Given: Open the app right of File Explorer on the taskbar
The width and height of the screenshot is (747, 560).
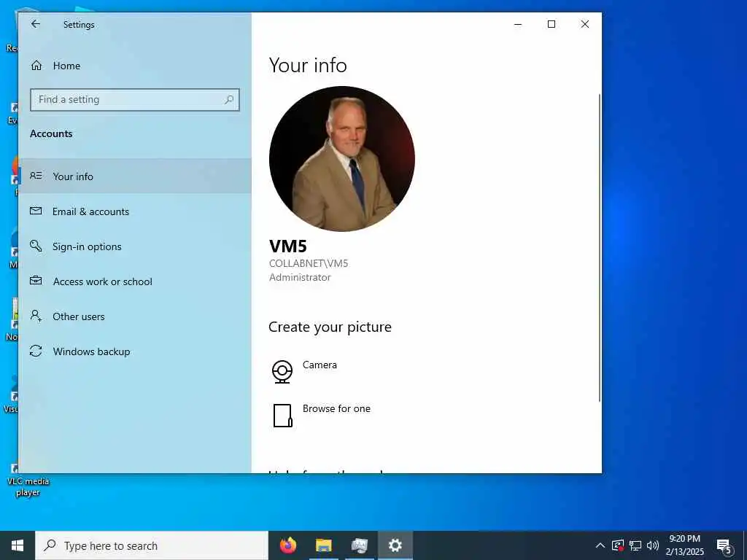Looking at the screenshot, I should [x=359, y=545].
